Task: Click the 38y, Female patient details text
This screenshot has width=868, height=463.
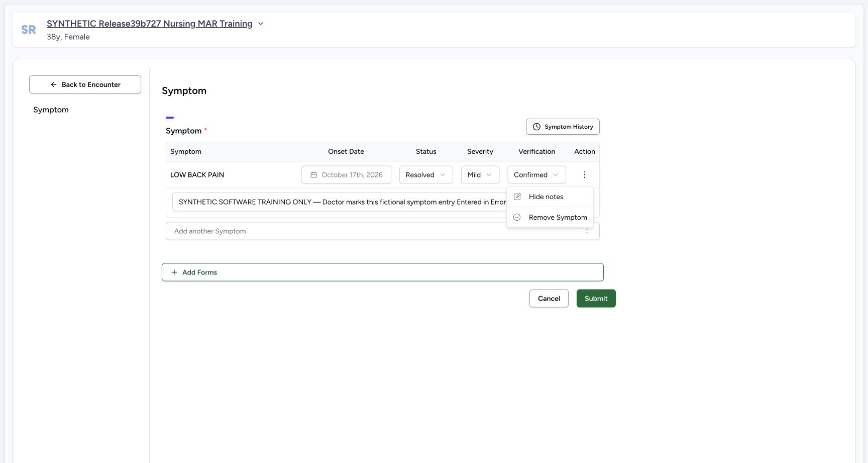Action: click(68, 37)
